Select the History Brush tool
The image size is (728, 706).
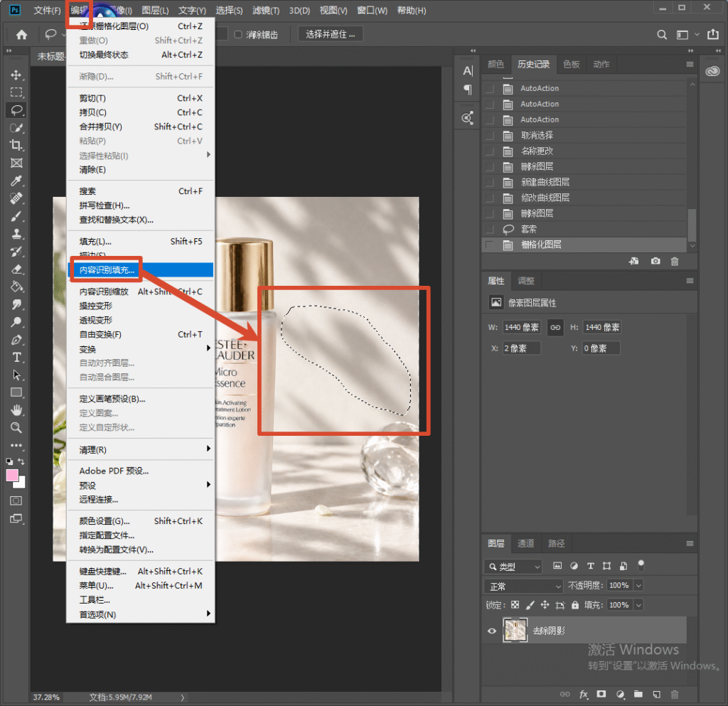click(16, 251)
